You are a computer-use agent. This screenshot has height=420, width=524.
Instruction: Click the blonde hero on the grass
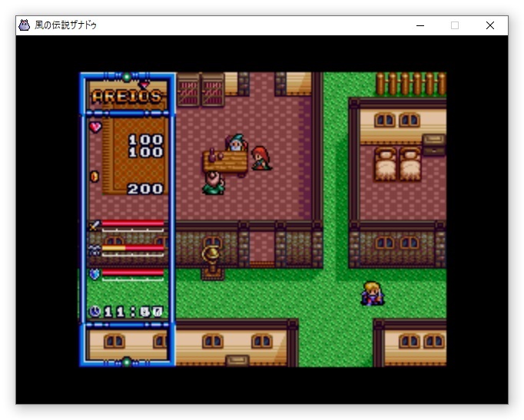coord(373,293)
